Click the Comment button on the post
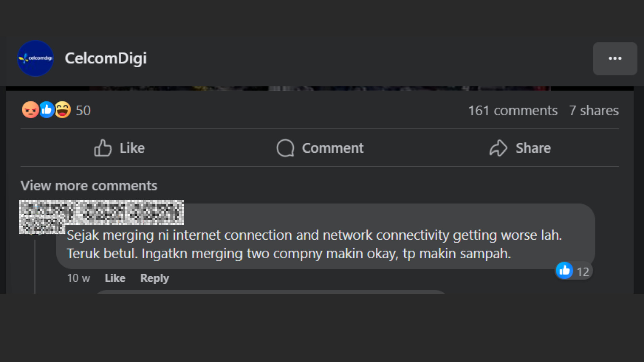 tap(320, 148)
